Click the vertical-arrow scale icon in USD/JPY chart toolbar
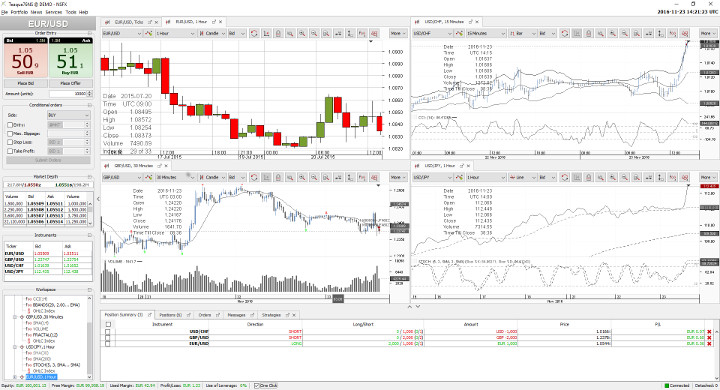Image resolution: width=720 pixels, height=390 pixels. pyautogui.click(x=660, y=177)
